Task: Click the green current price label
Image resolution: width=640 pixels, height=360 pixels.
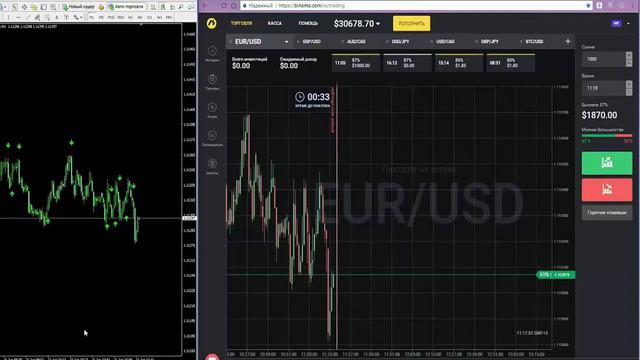Action: coord(556,275)
